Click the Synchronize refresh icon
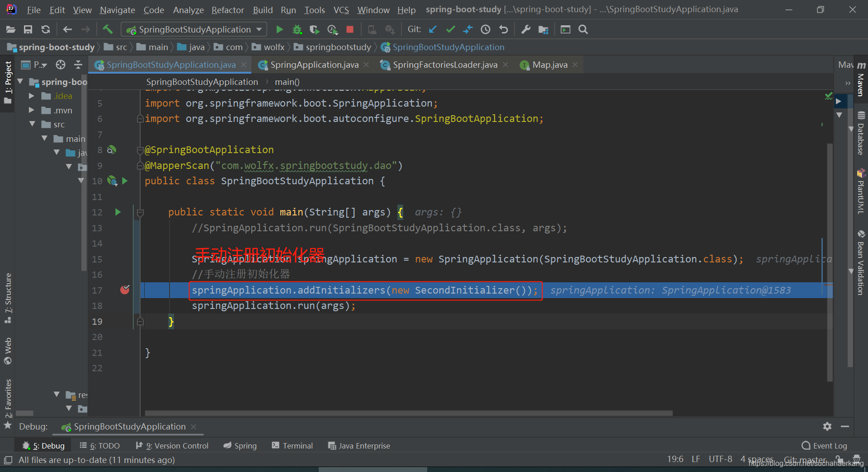The image size is (868, 472). pyautogui.click(x=46, y=29)
